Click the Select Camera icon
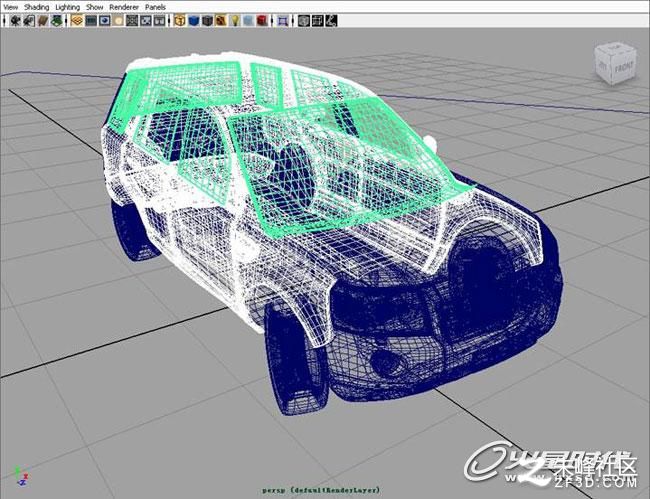 pos(16,20)
